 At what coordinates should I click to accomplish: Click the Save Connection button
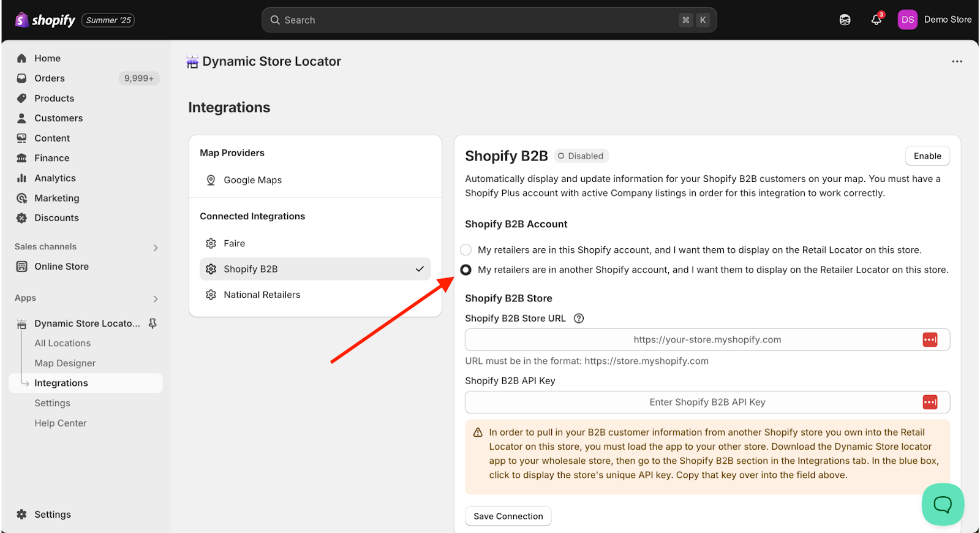[x=508, y=516]
